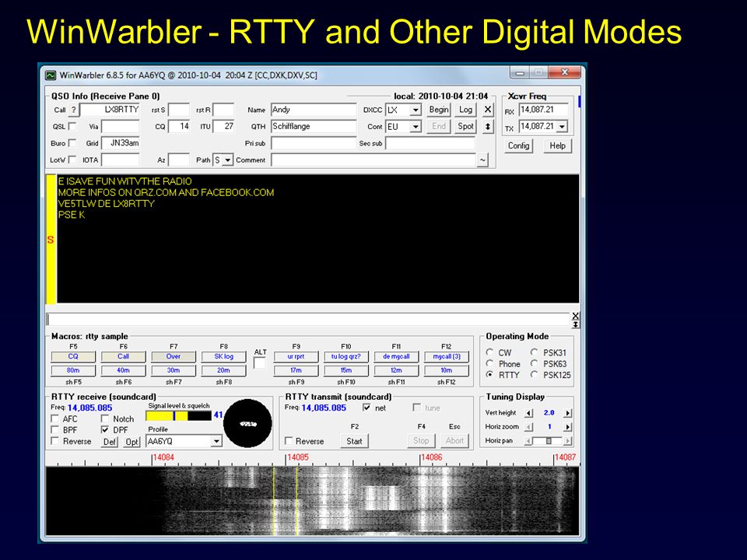Image resolution: width=747 pixels, height=560 pixels.
Task: Decrease Horiz zoom with left arrow
Action: click(x=529, y=427)
